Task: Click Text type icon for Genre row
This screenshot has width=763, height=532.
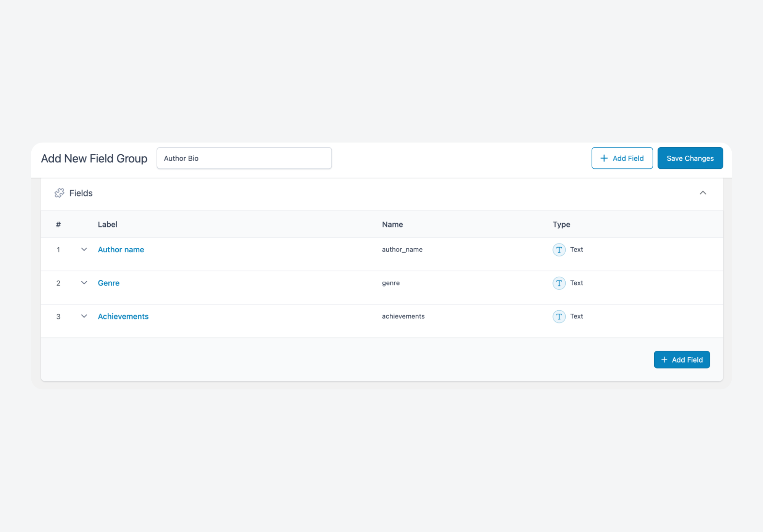Action: (x=559, y=283)
